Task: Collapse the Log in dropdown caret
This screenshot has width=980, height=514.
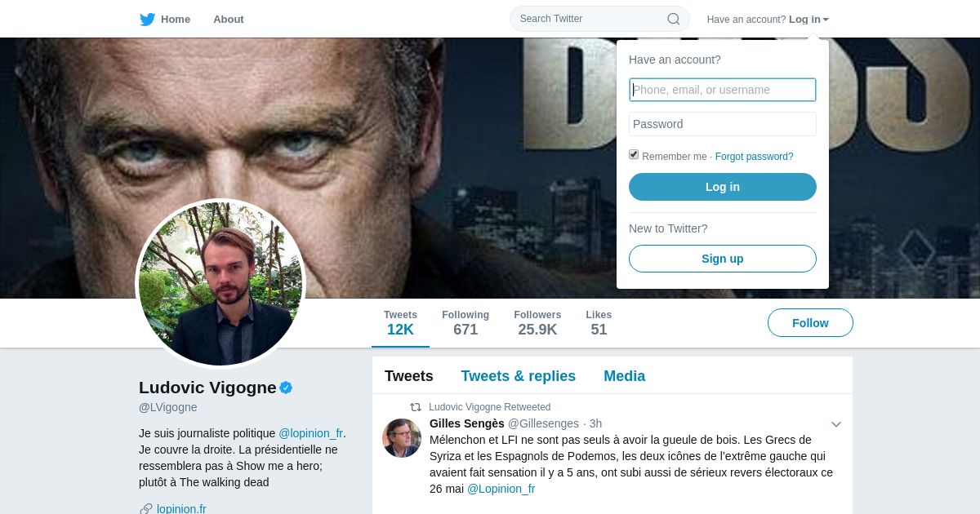Action: [826, 20]
